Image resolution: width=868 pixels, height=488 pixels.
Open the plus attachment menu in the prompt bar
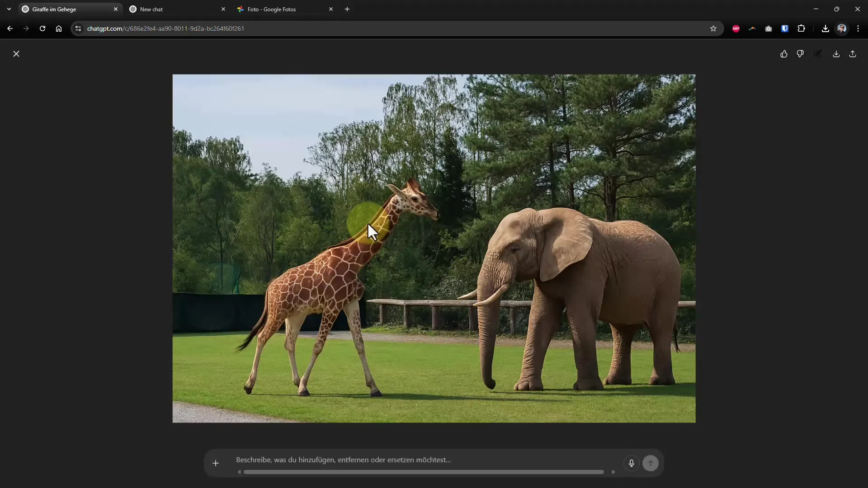216,463
